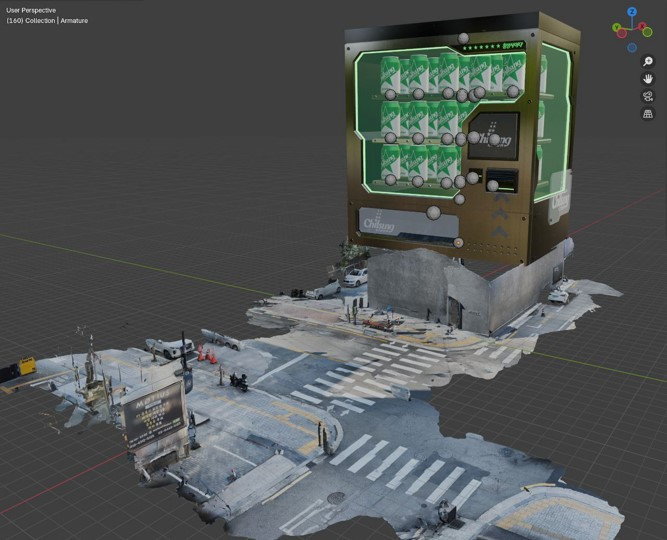Click the red X axis gizmo handle
This screenshot has width=667, height=540.
coord(642,26)
